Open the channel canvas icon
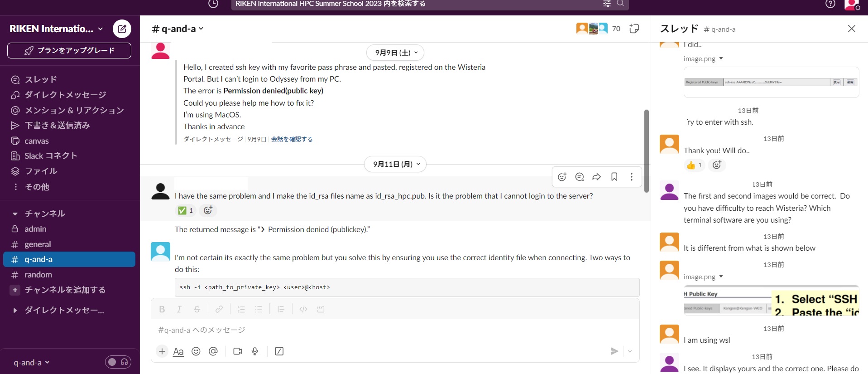The width and height of the screenshot is (868, 374). point(634,29)
